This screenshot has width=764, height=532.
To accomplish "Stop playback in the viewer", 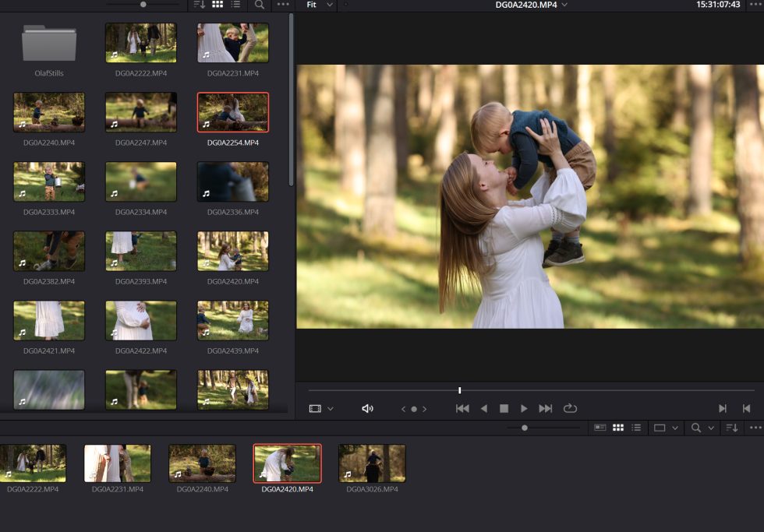I will point(504,407).
